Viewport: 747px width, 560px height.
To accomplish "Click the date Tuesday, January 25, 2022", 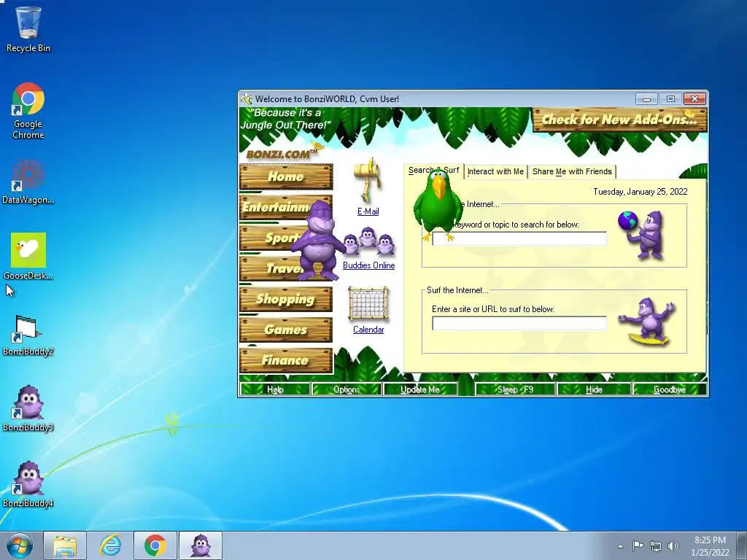I will click(640, 192).
